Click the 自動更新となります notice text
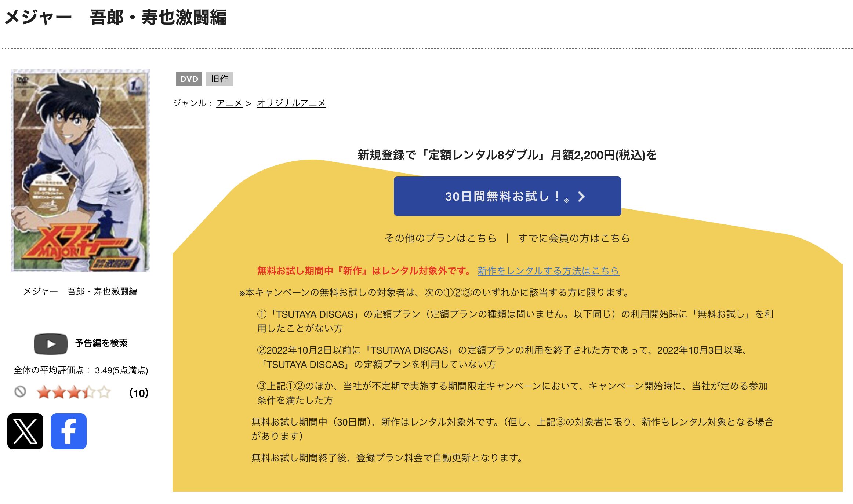 click(x=387, y=458)
